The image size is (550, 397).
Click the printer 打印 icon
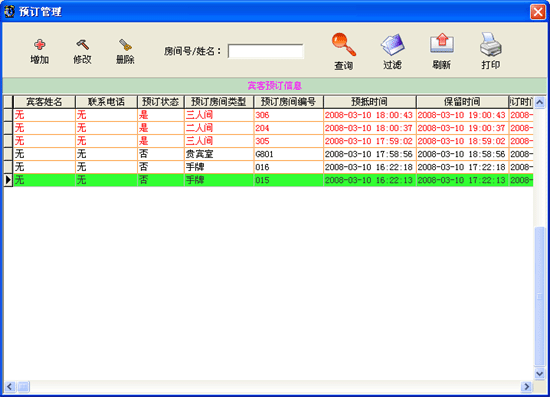point(491,44)
